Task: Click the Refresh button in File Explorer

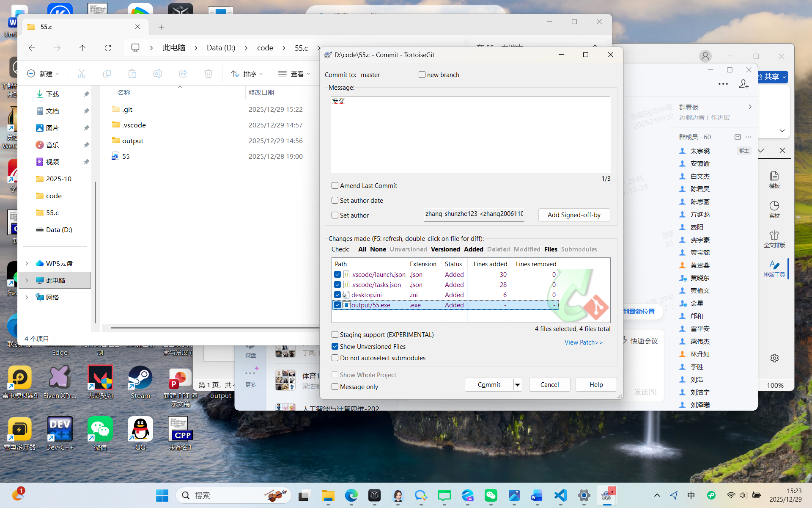Action: pyautogui.click(x=108, y=48)
